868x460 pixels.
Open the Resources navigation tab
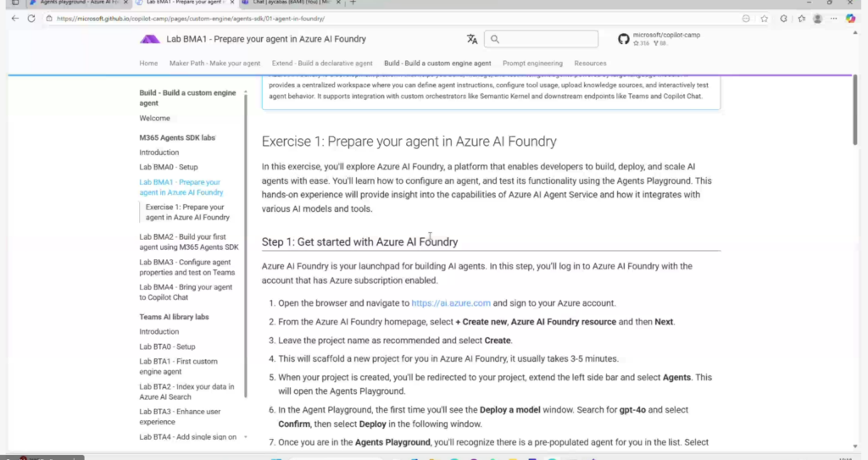coord(590,63)
